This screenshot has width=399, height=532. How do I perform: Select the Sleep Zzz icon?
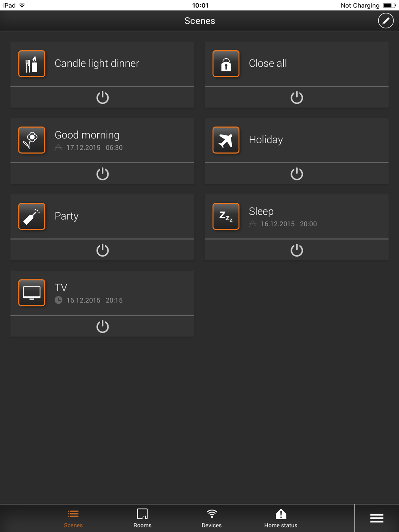[226, 216]
